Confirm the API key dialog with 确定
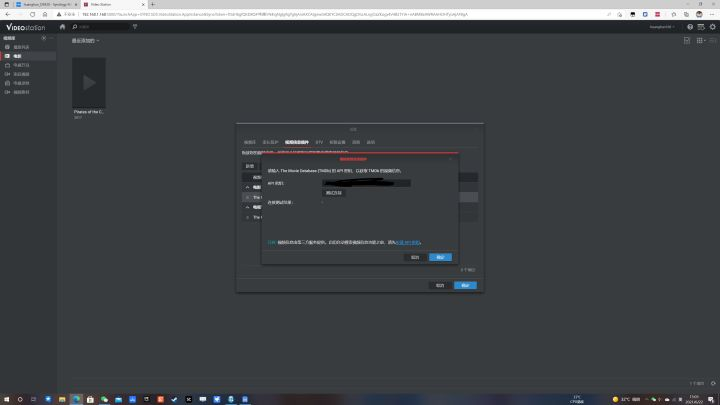This screenshot has height=405, width=720. pos(440,257)
